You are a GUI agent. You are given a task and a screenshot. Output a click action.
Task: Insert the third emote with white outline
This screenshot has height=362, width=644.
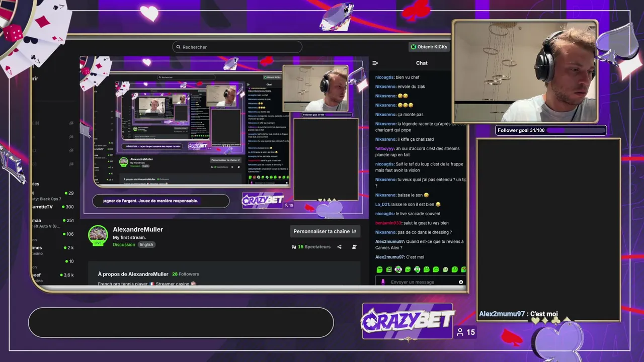point(398,269)
